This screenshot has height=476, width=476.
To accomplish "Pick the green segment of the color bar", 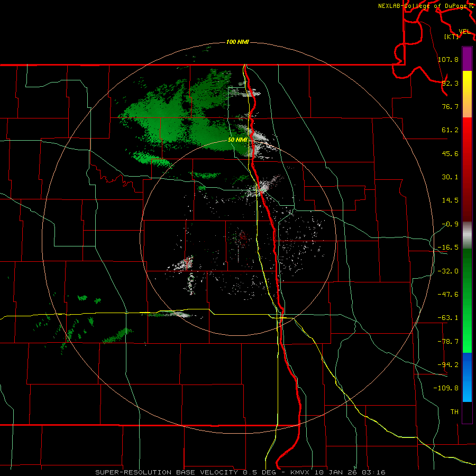I will [467, 301].
